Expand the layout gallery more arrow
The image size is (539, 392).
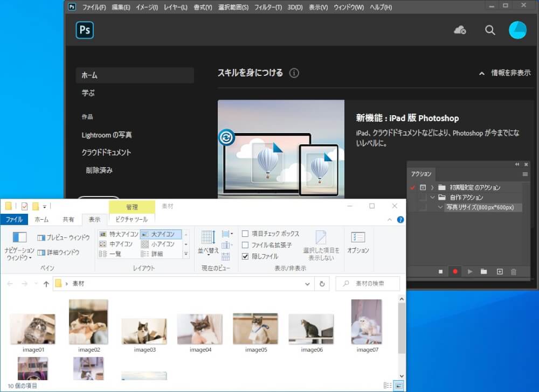186,254
